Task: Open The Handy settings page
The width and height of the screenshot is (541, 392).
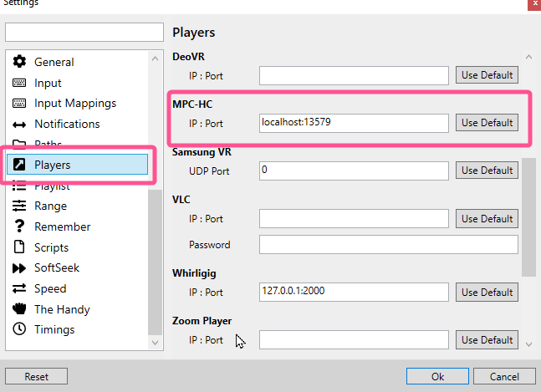Action: [x=77, y=309]
